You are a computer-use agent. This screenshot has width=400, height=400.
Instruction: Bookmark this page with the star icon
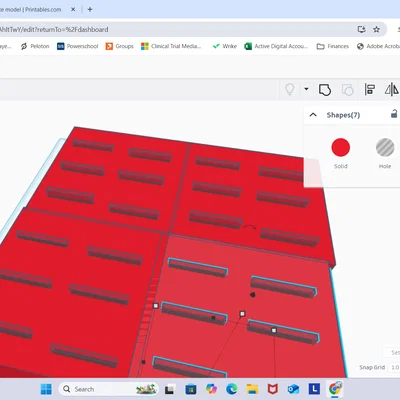(376, 29)
